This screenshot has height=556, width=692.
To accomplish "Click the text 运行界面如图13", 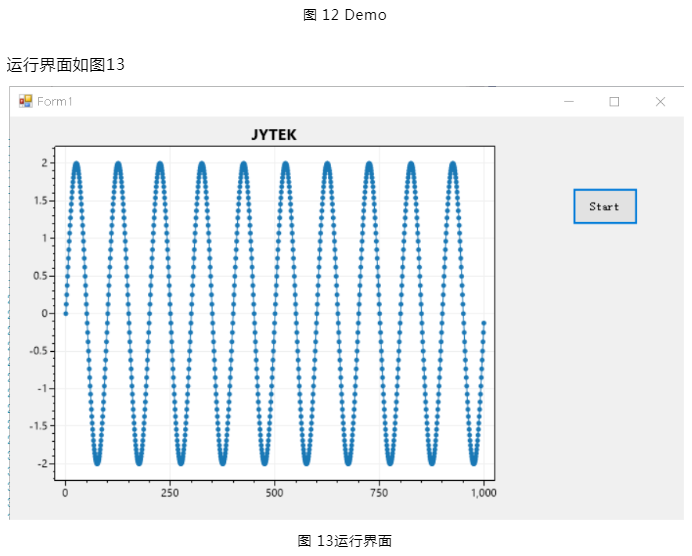I will tap(66, 65).
